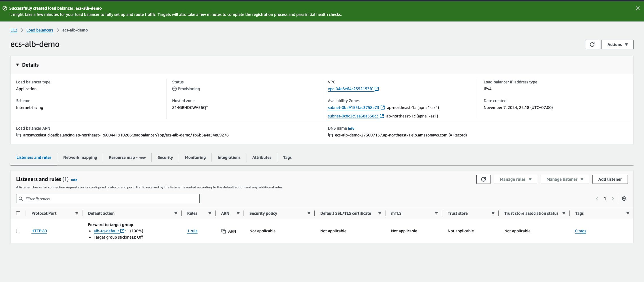Image resolution: width=644 pixels, height=282 pixels.
Task: Sort by Protocol:Port column
Action: (77, 213)
